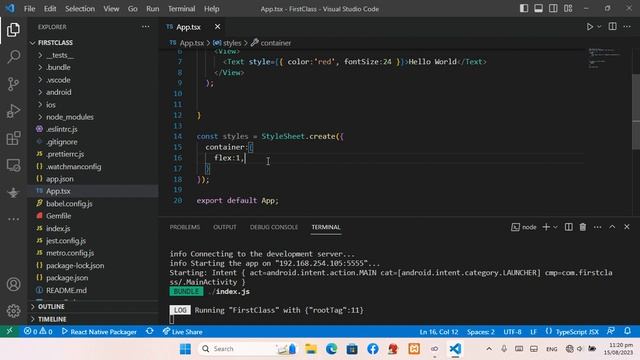640x360 pixels.
Task: Open remote window indicator in status bar
Action: [9, 331]
